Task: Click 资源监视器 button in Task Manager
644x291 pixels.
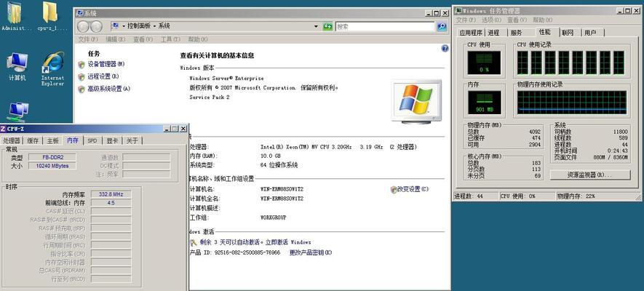Action: (589, 175)
